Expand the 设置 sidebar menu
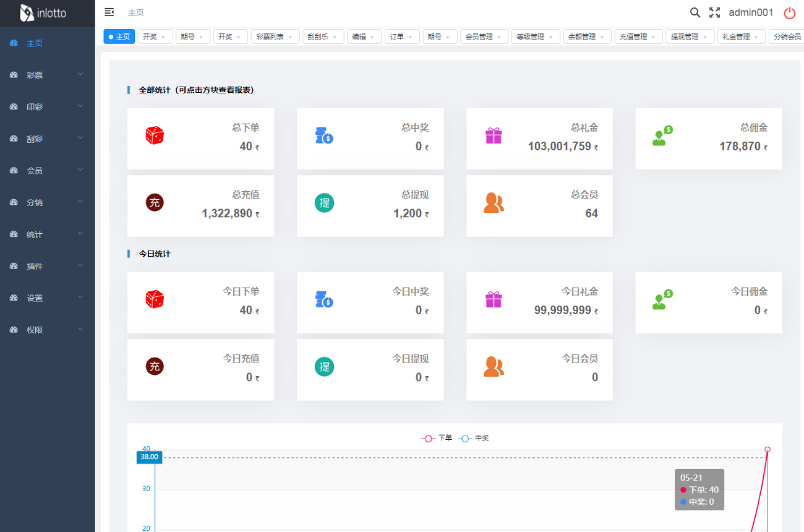This screenshot has width=804, height=532. 48,298
